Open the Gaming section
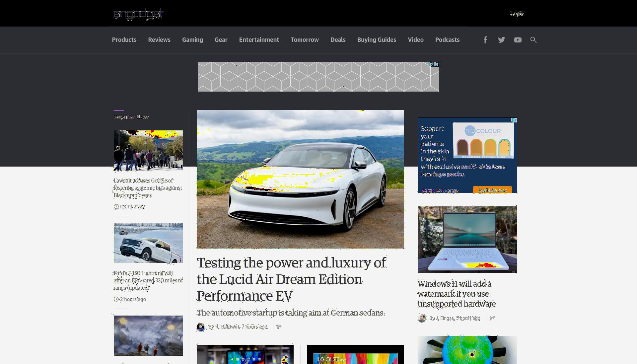637x364 pixels. click(x=192, y=40)
